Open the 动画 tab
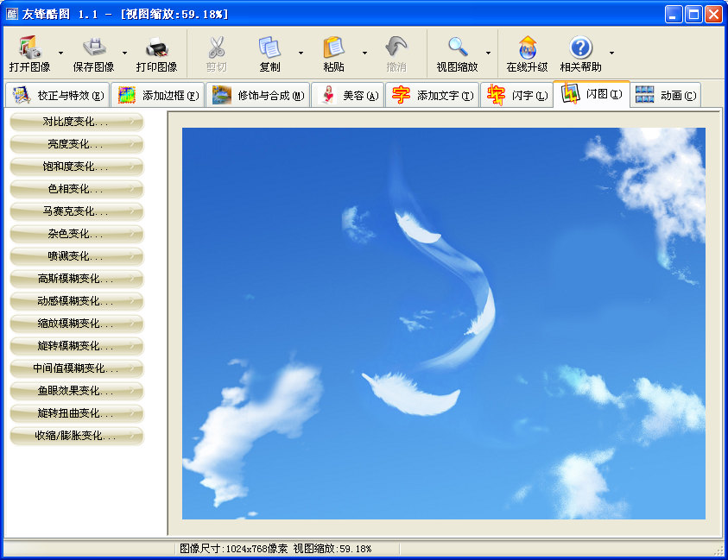The height and width of the screenshot is (560, 728). click(666, 96)
